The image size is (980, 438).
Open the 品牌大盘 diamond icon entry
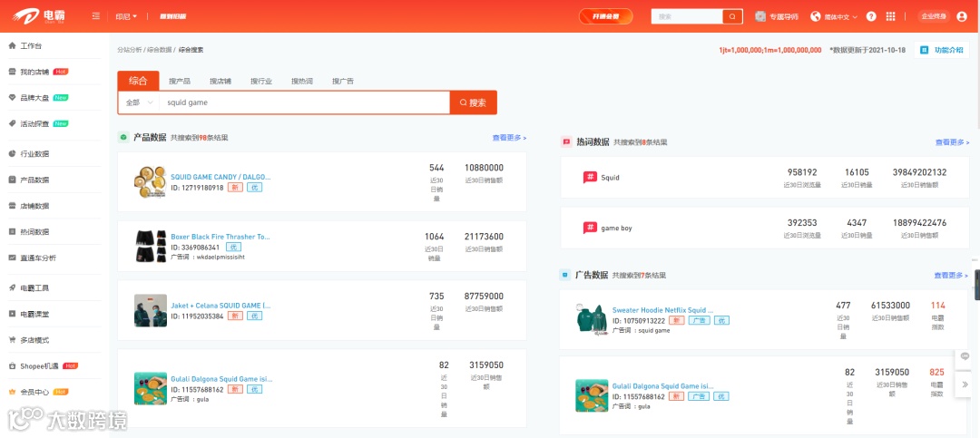(x=12, y=98)
